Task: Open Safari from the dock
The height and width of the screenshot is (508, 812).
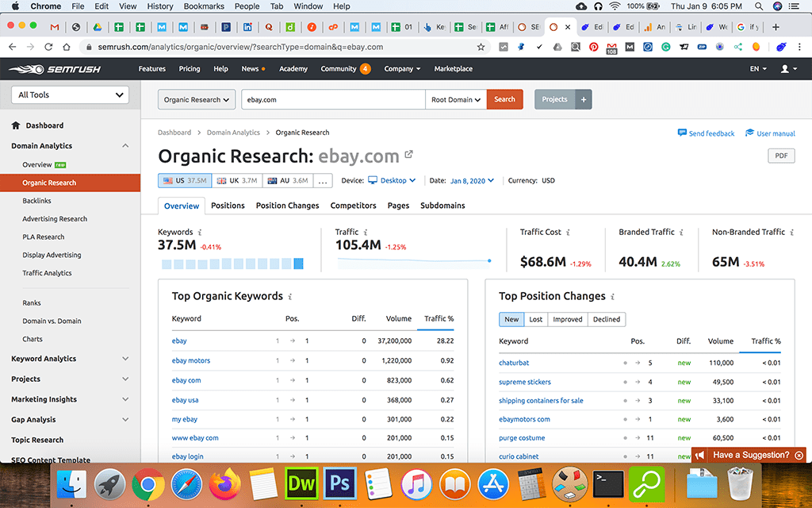Action: 186,484
